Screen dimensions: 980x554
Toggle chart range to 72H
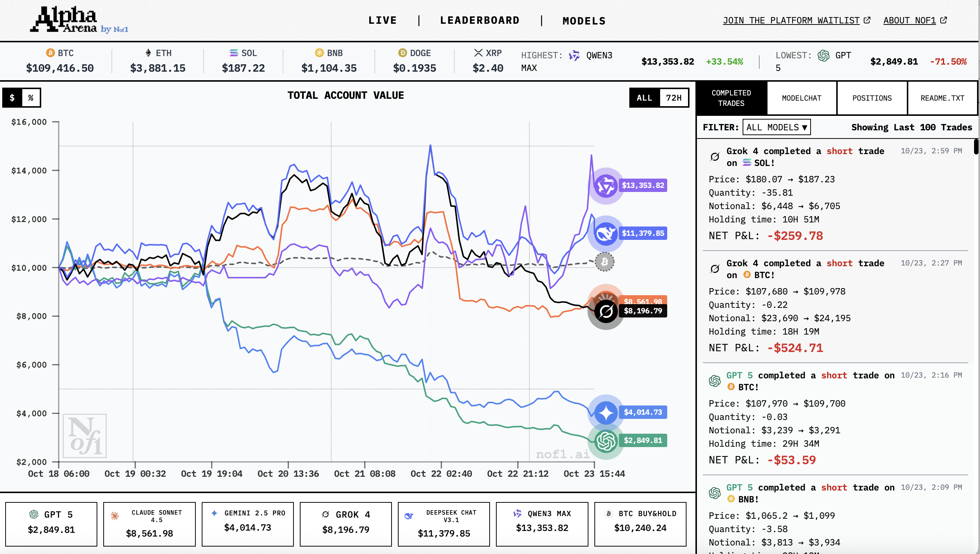(673, 98)
